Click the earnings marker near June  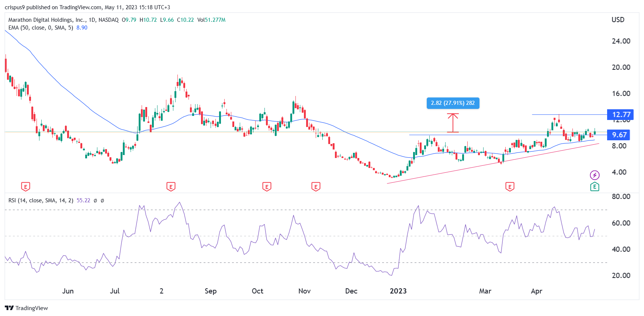pyautogui.click(x=25, y=187)
